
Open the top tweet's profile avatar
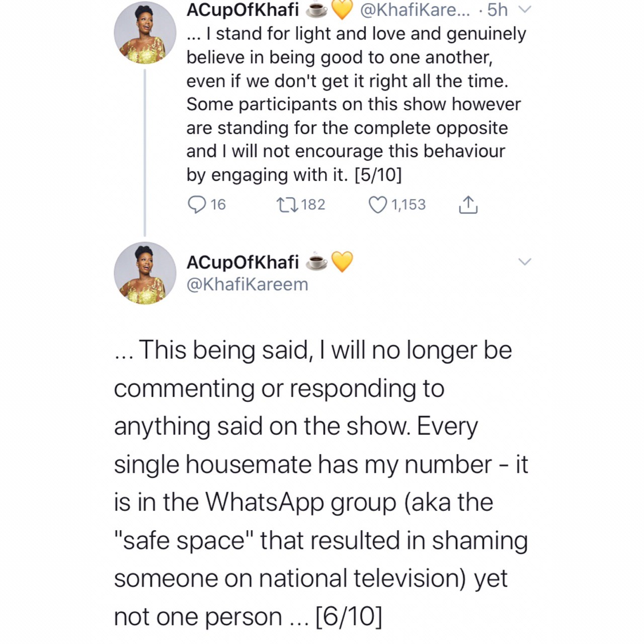pos(145,33)
